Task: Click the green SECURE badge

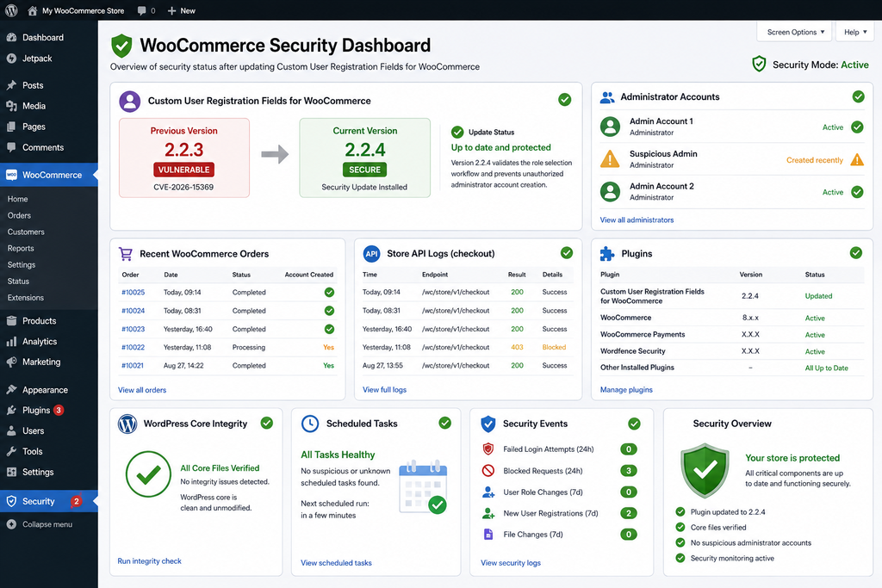Action: (x=364, y=170)
